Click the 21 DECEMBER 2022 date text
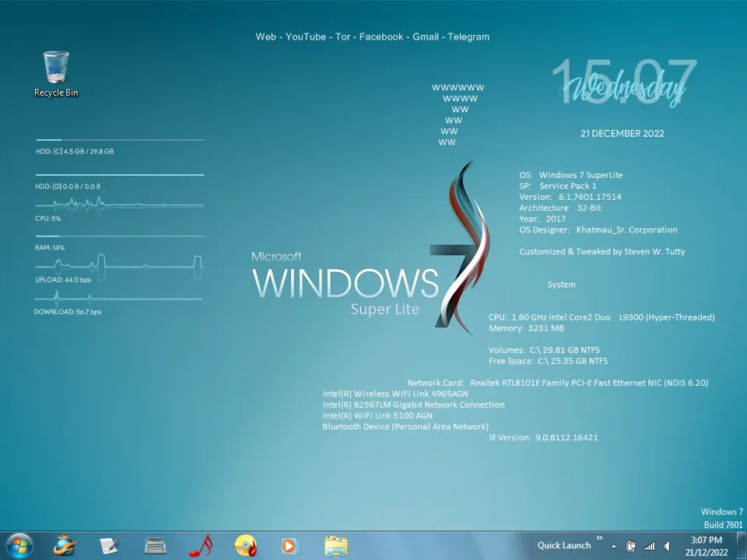The height and width of the screenshot is (560, 747). [x=622, y=134]
